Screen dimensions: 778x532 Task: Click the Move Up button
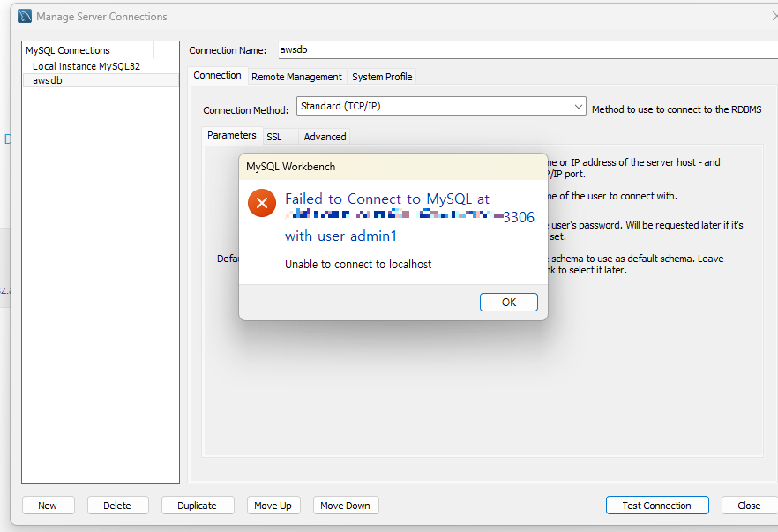pos(273,506)
